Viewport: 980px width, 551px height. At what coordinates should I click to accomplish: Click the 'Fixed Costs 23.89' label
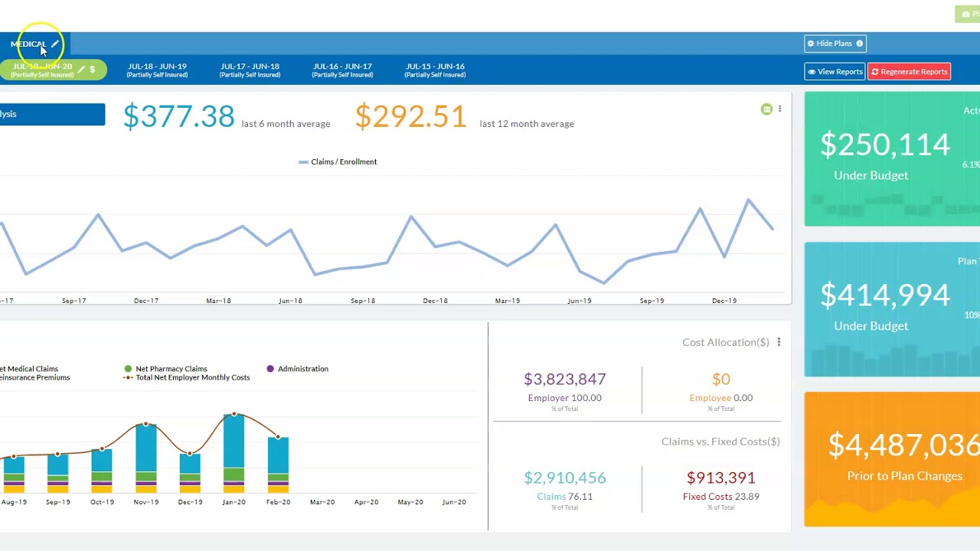721,497
